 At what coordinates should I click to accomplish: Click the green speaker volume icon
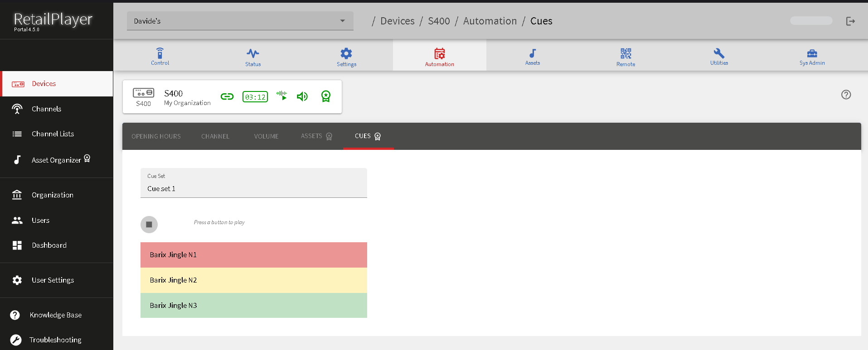[302, 96]
